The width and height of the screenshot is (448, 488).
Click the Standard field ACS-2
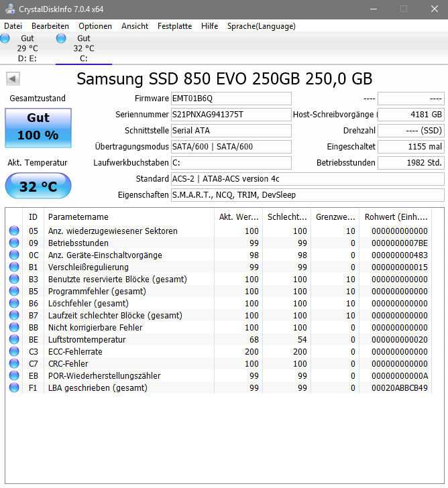click(x=308, y=178)
